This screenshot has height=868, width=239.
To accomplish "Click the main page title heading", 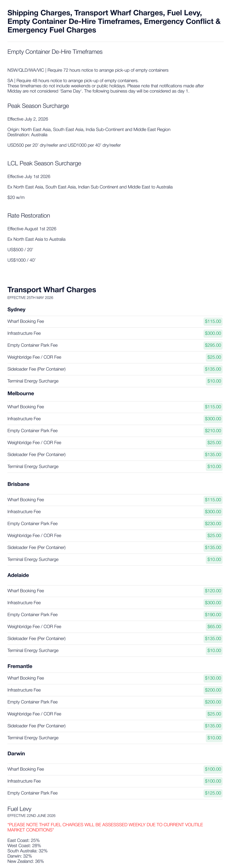I will (x=114, y=22).
